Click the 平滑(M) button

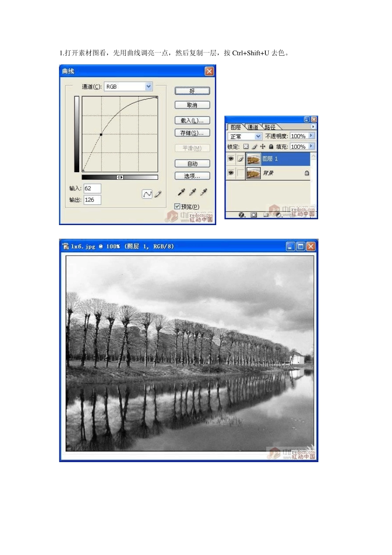(192, 148)
